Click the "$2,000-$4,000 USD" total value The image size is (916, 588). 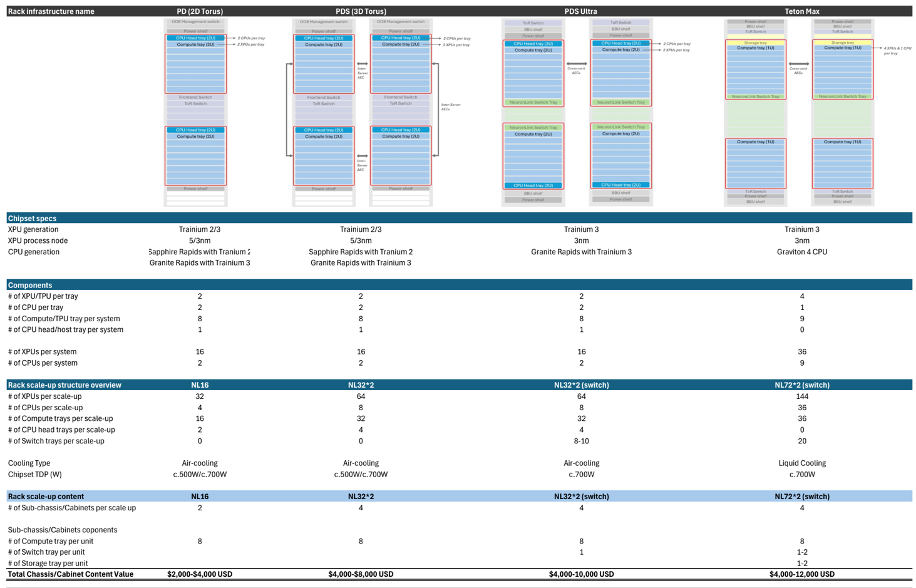[200, 574]
